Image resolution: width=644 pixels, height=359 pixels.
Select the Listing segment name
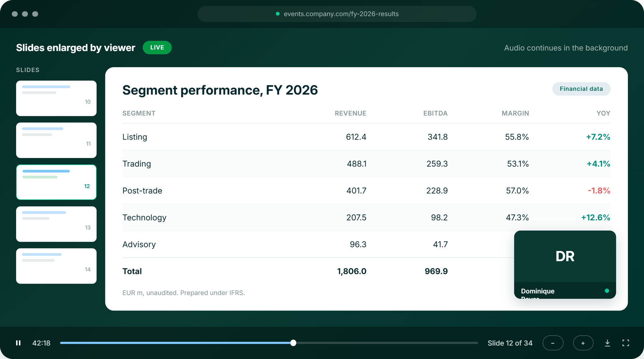point(135,137)
